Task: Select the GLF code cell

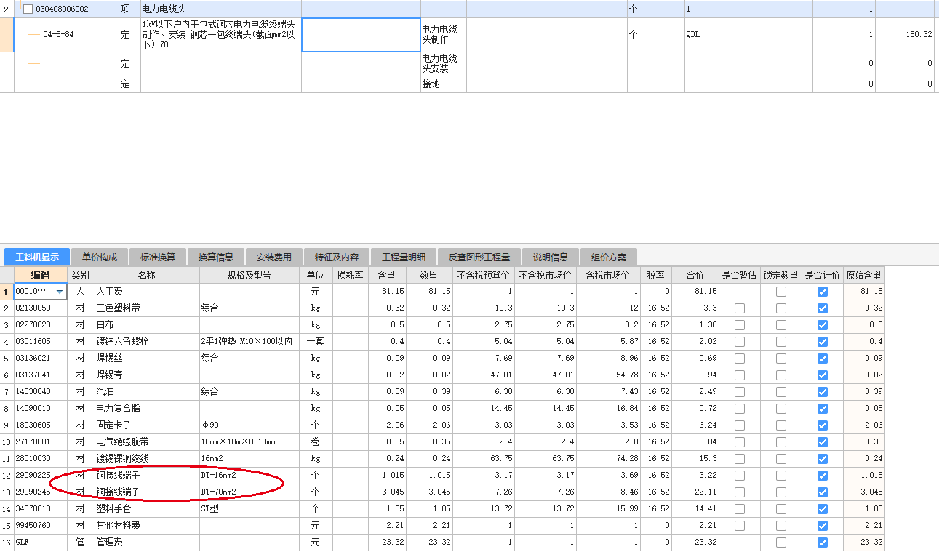Action: [41, 542]
